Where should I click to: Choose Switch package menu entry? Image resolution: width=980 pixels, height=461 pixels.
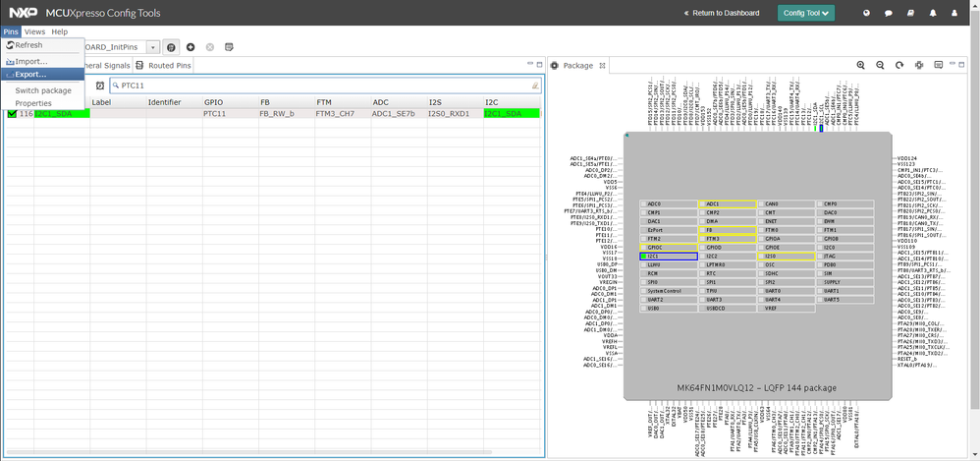pyautogui.click(x=42, y=90)
